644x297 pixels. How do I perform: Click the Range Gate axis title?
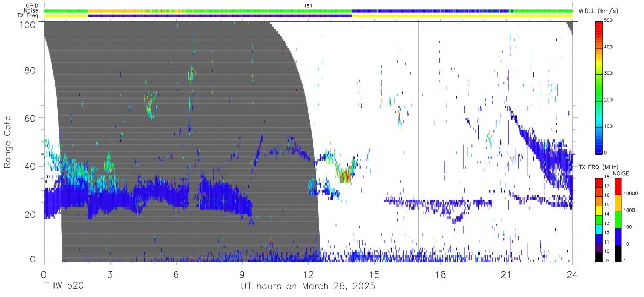(x=8, y=142)
